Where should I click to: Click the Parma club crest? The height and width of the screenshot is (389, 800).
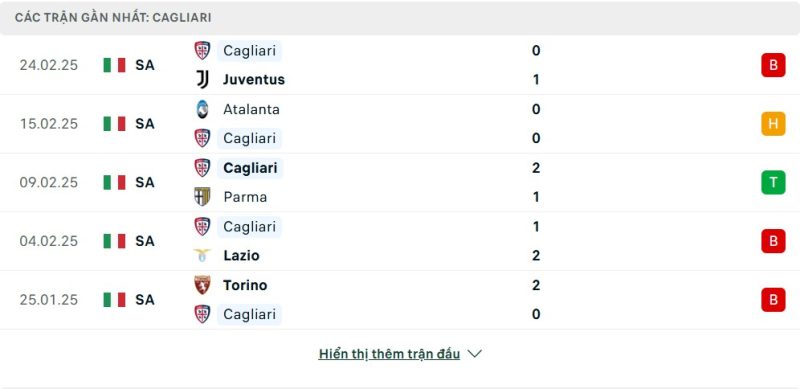coord(203,197)
